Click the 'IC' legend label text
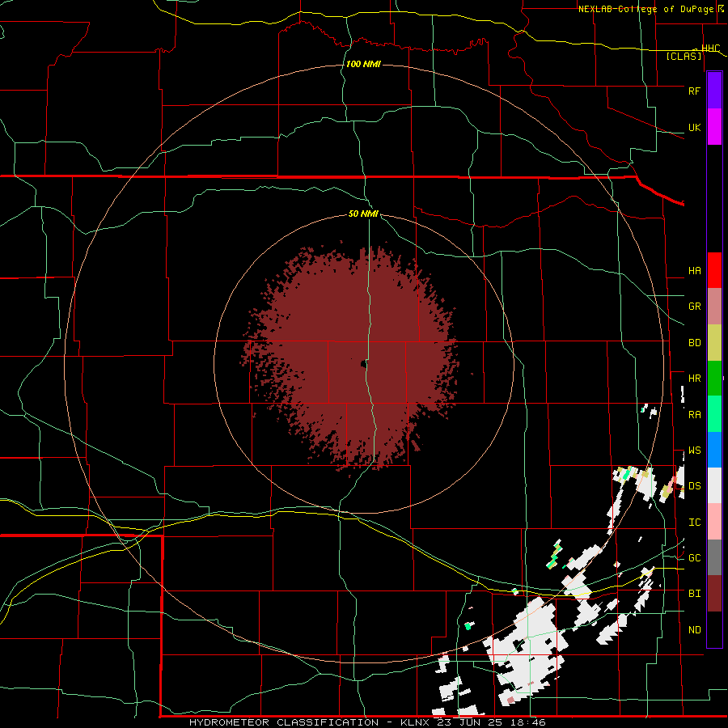 click(x=694, y=523)
